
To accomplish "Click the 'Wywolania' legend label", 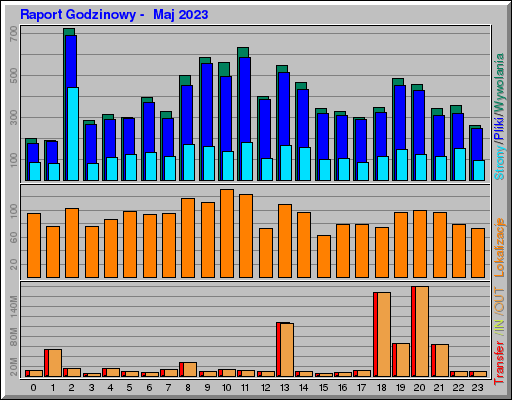I will point(499,82).
